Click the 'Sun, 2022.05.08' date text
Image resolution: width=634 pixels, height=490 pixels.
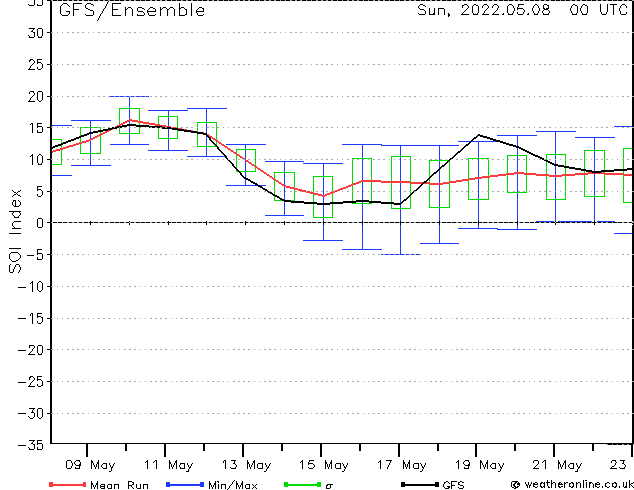tap(484, 10)
